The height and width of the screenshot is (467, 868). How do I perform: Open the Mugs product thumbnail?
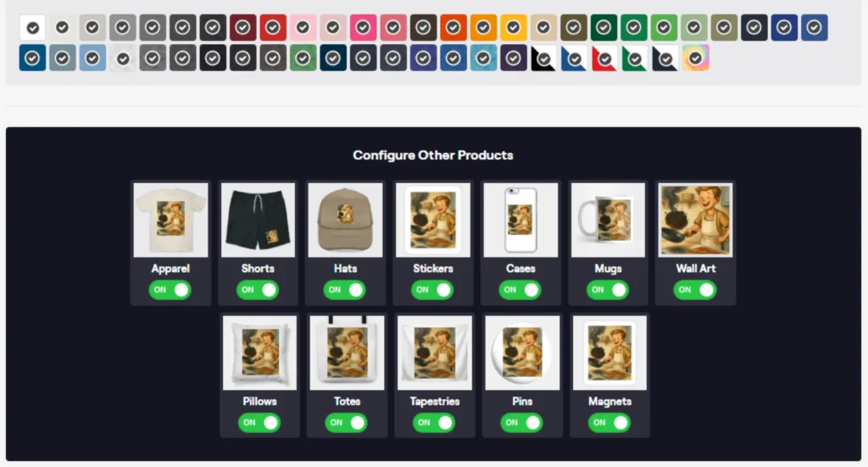608,220
